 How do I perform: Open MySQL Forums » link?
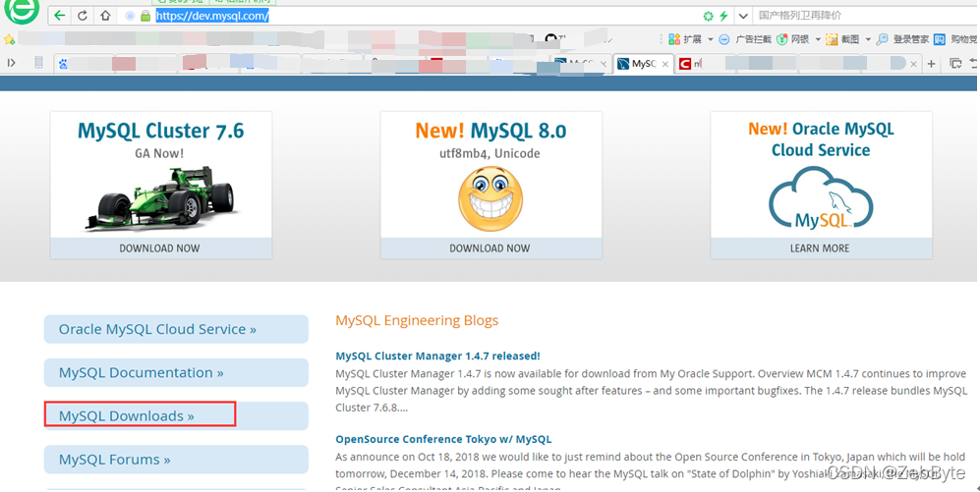click(176, 460)
